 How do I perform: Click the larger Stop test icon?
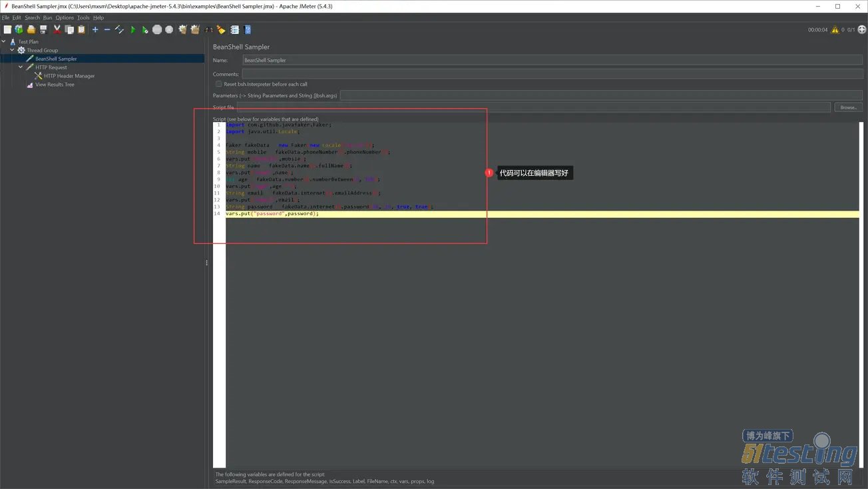pyautogui.click(x=157, y=29)
